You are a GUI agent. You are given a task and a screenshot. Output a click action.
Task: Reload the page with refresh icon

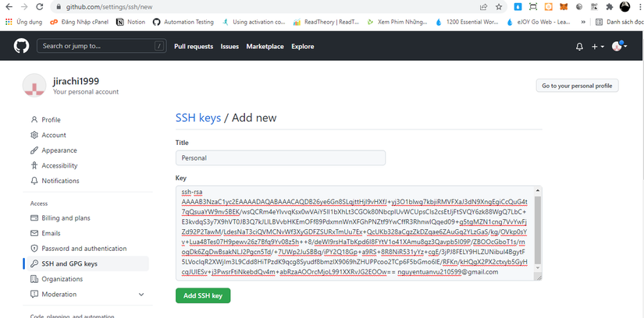click(x=40, y=6)
